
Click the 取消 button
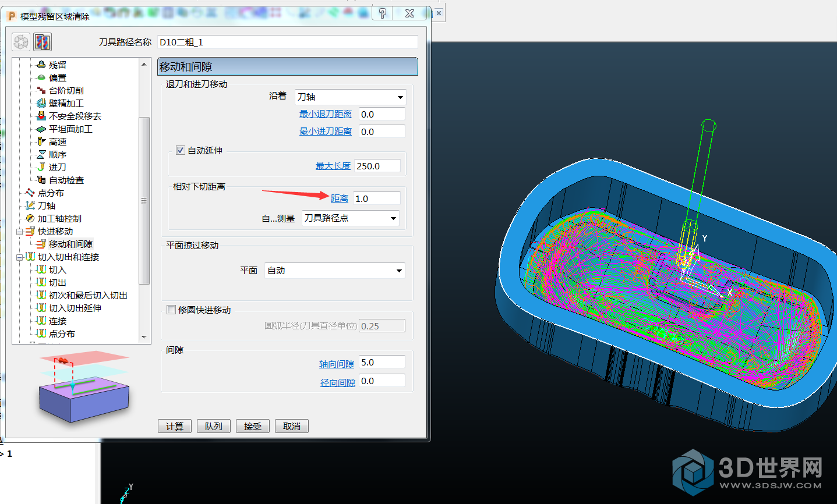click(x=292, y=426)
